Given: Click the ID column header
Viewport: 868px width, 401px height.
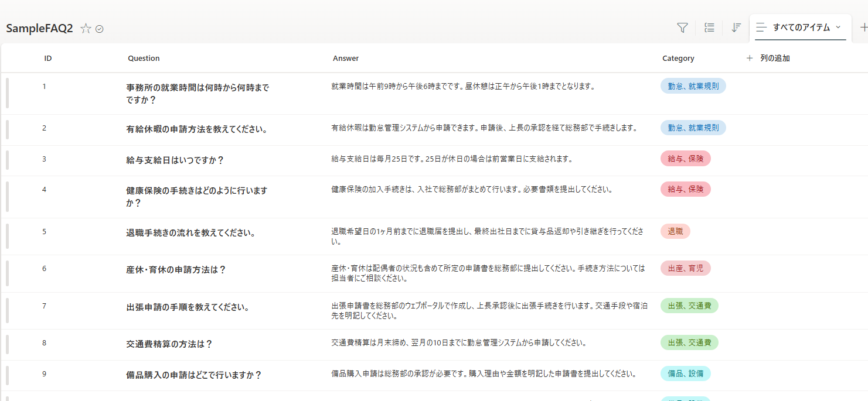Looking at the screenshot, I should [x=48, y=58].
